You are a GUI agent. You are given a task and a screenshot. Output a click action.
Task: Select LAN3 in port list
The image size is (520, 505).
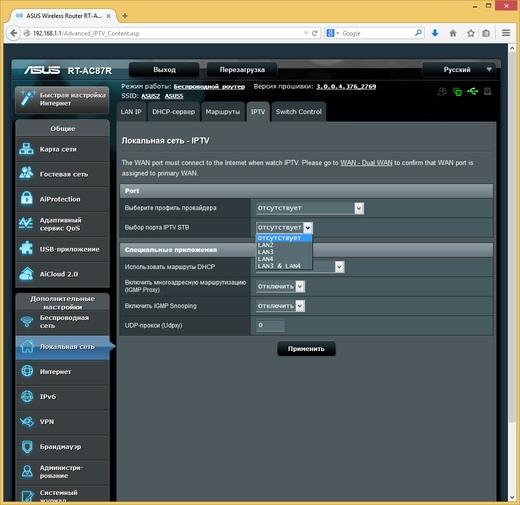coord(284,252)
